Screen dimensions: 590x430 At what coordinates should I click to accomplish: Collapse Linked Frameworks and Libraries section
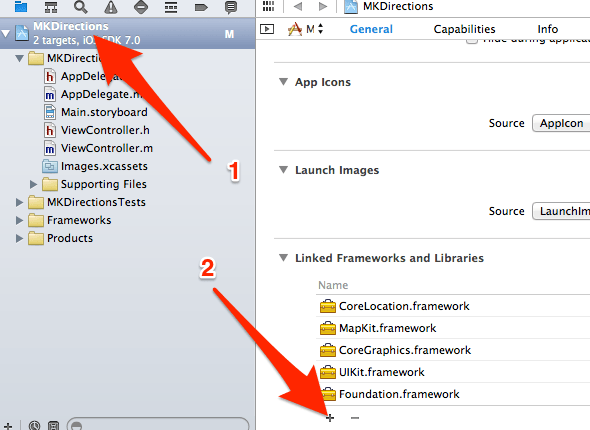(283, 258)
